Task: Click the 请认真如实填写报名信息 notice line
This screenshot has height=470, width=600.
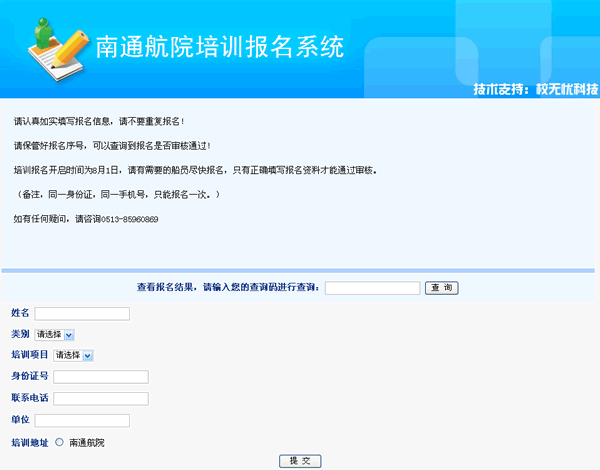Action: click(99, 121)
